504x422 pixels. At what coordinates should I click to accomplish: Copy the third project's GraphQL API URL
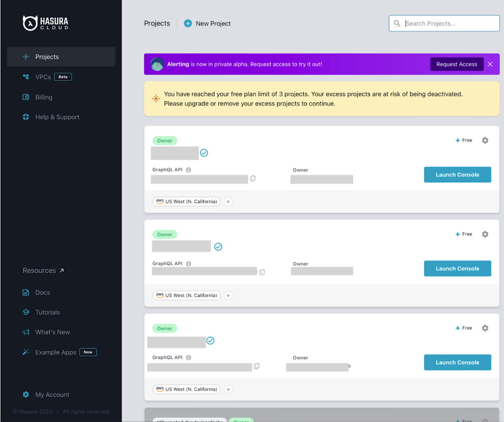257,366
